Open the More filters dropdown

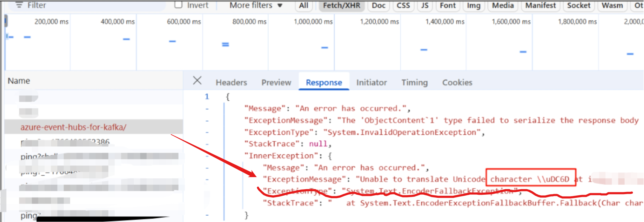[256, 5]
